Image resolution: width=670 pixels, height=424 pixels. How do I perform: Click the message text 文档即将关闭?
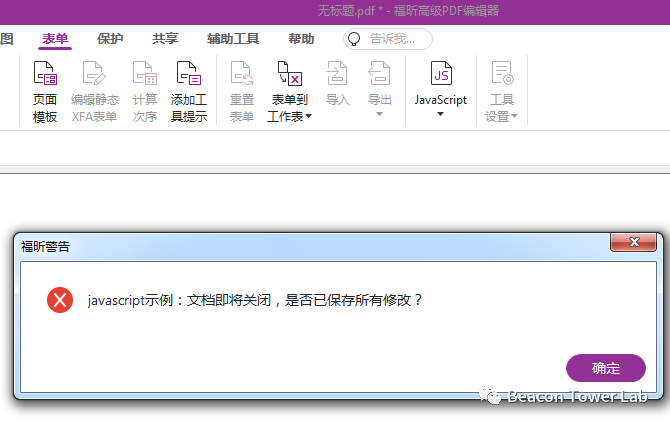point(229,300)
